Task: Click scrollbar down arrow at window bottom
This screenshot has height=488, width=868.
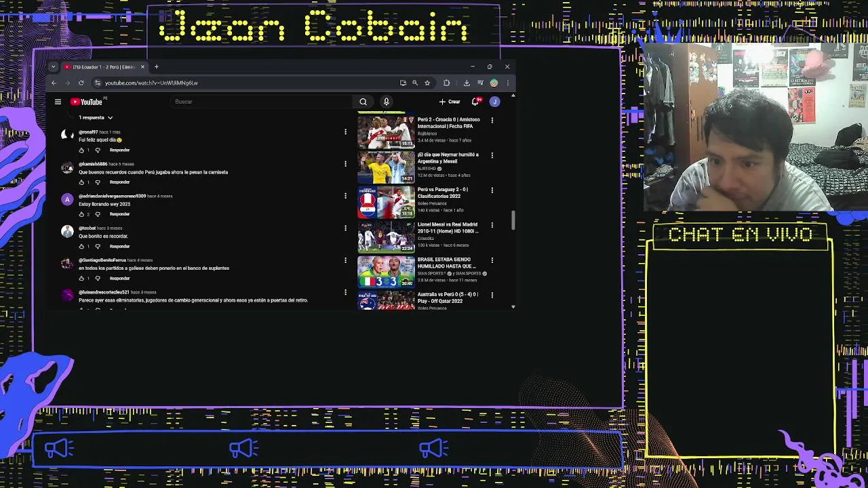Action: tap(513, 307)
